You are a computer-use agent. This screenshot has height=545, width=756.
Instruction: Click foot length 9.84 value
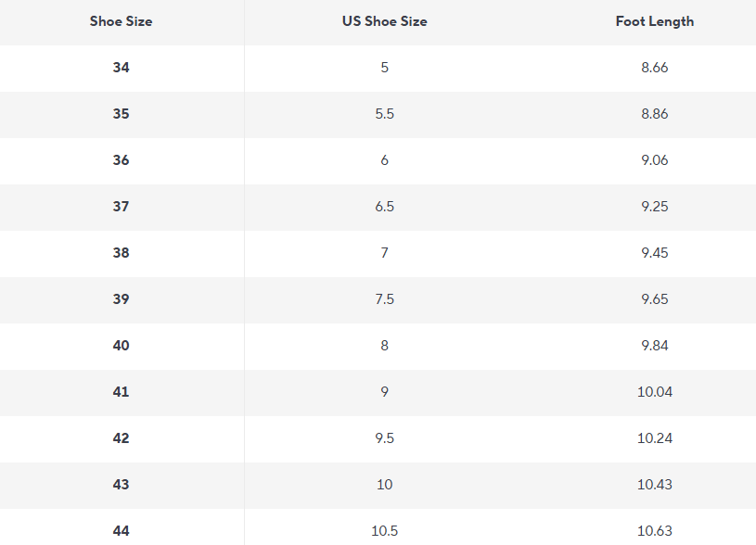click(655, 346)
